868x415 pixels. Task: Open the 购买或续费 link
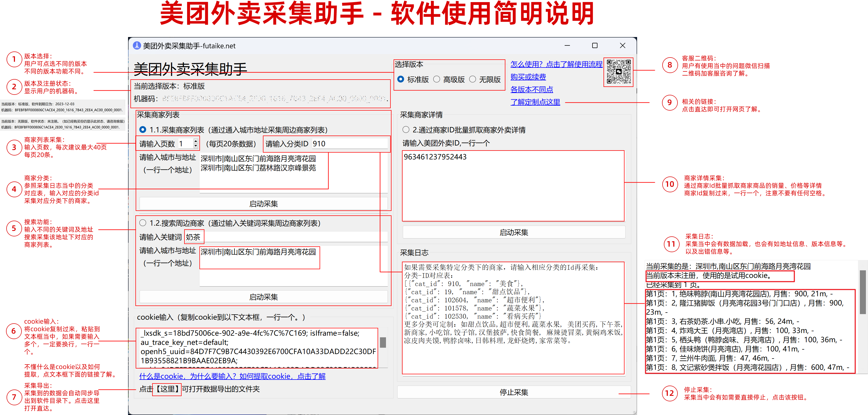(x=528, y=77)
